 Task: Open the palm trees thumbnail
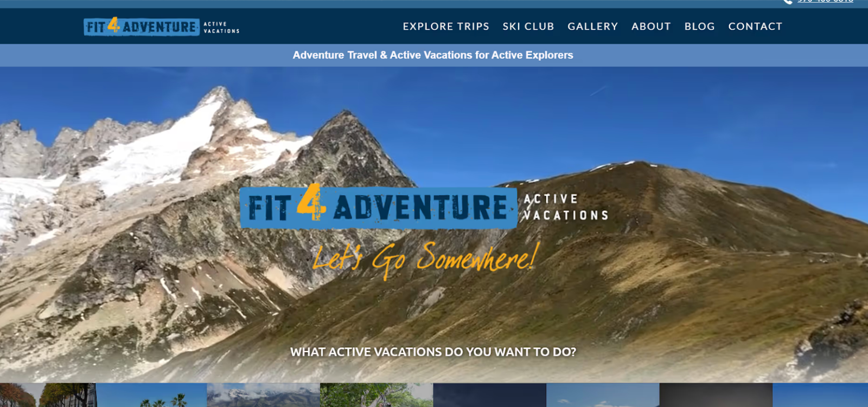point(151,395)
